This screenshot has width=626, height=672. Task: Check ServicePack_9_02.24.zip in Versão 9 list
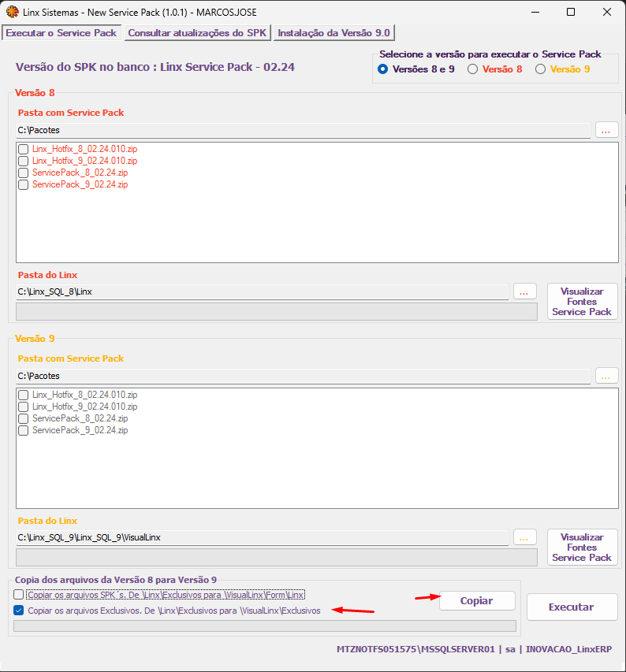pos(23,430)
